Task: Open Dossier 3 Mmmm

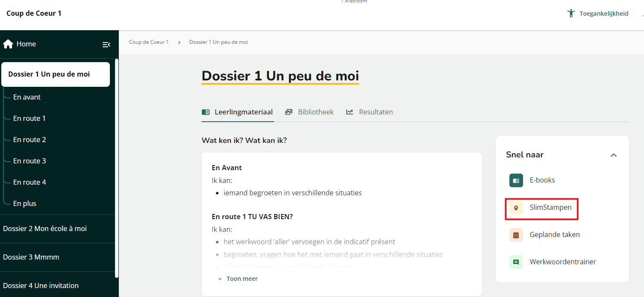Action: 31,257
